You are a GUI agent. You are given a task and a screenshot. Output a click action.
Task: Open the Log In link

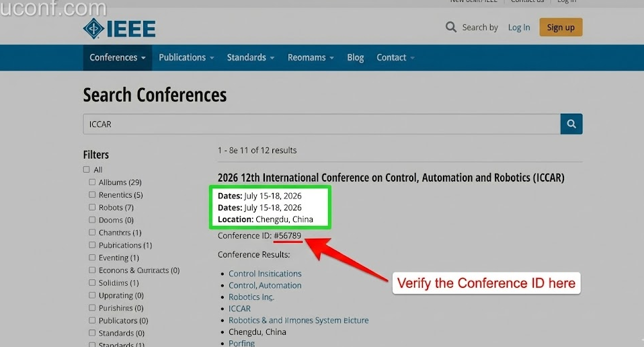click(519, 28)
